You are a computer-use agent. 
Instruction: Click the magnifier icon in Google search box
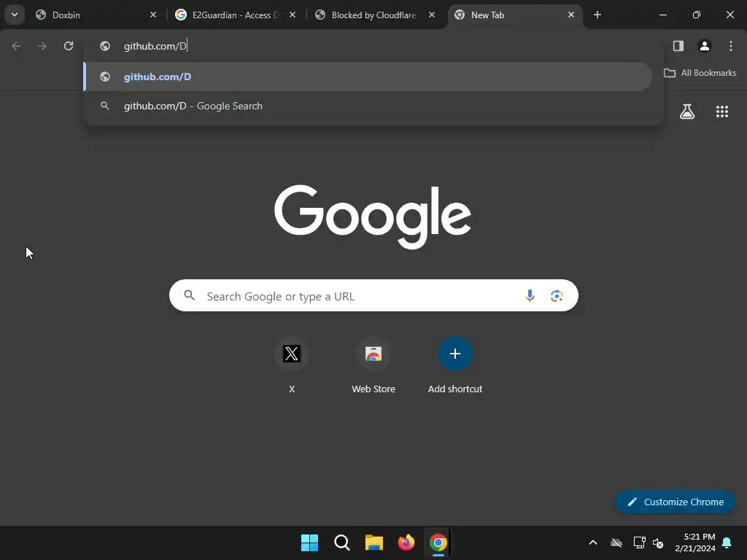point(190,295)
